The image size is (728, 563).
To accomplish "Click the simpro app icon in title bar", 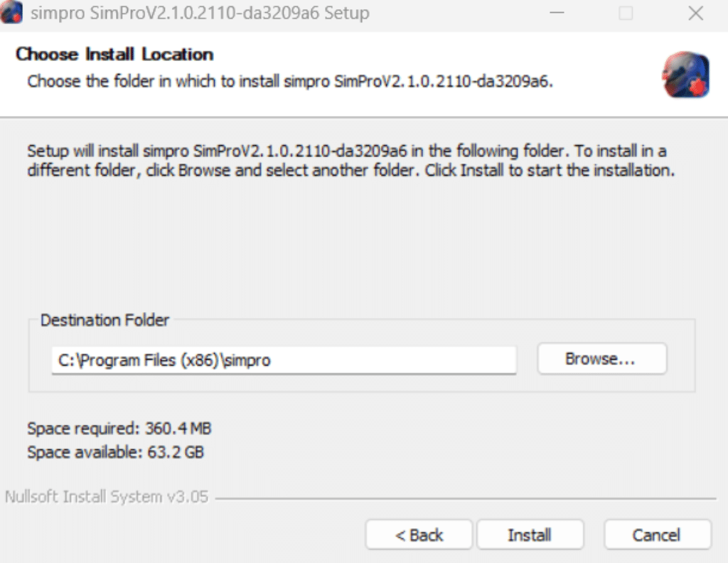I will 10,13.
